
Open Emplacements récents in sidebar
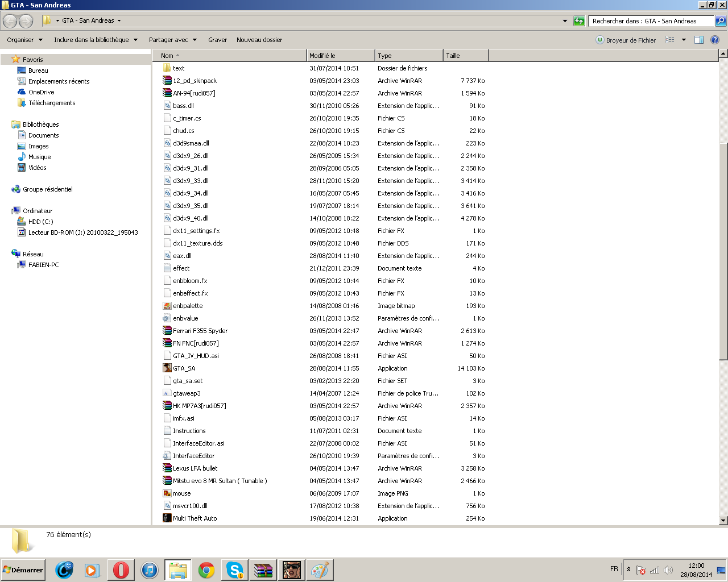pyautogui.click(x=59, y=81)
